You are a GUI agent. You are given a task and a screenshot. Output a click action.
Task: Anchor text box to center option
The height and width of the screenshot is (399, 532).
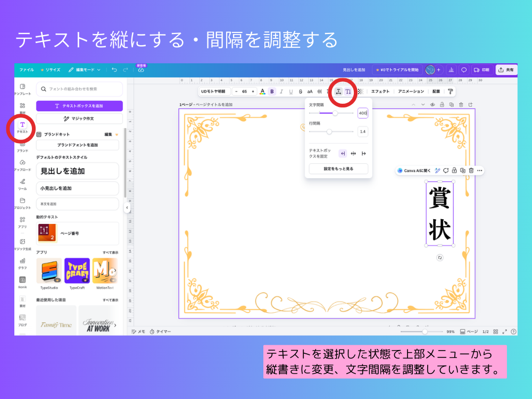(353, 153)
